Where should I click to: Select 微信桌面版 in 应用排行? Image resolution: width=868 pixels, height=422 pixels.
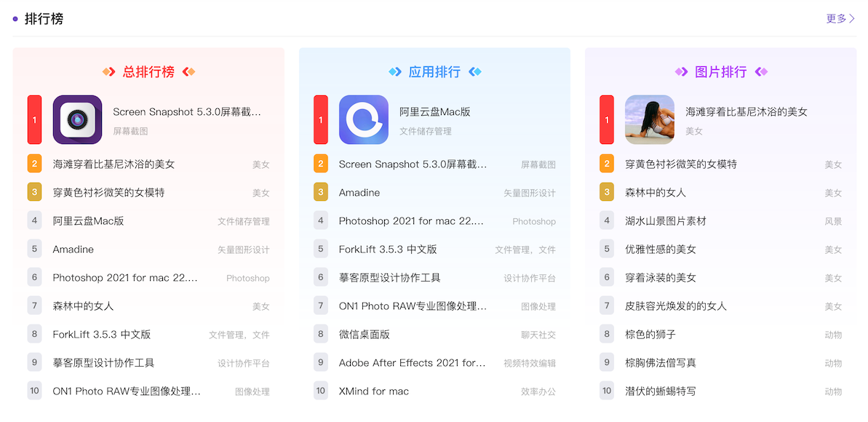(x=365, y=335)
